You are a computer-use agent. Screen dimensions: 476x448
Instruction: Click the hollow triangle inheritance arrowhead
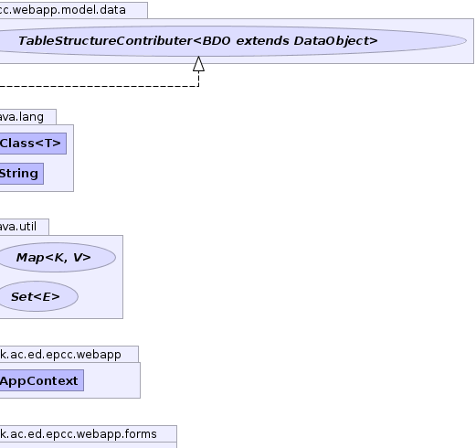tap(199, 64)
